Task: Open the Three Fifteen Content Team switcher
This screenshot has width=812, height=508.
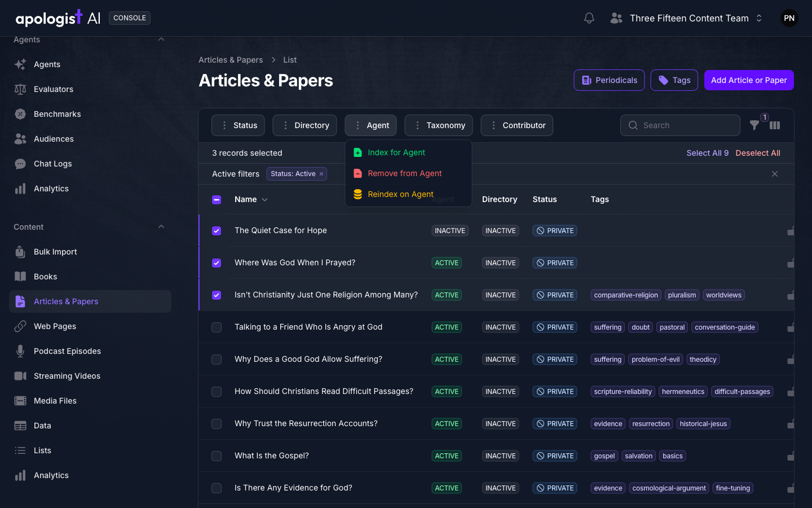Action: [686, 18]
